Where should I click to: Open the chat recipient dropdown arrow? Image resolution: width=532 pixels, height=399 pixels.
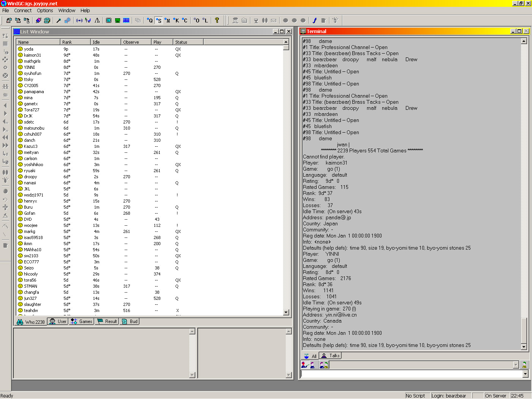[x=516, y=365]
